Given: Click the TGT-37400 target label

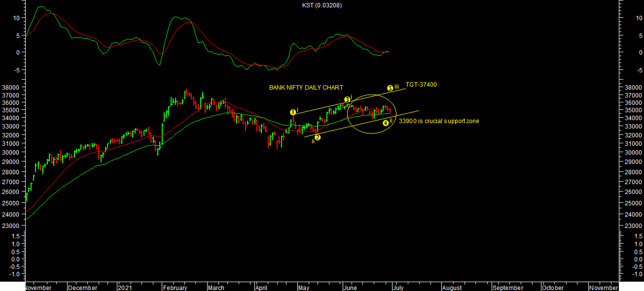Looking at the screenshot, I should pyautogui.click(x=421, y=85).
